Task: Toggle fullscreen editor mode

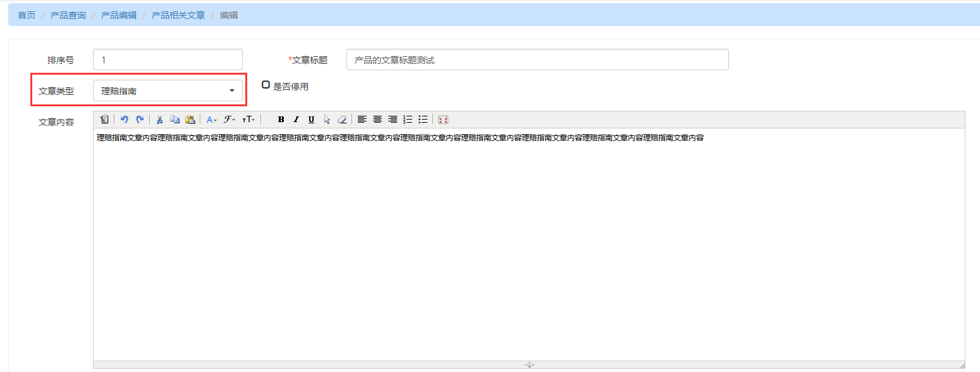Action: pos(443,119)
